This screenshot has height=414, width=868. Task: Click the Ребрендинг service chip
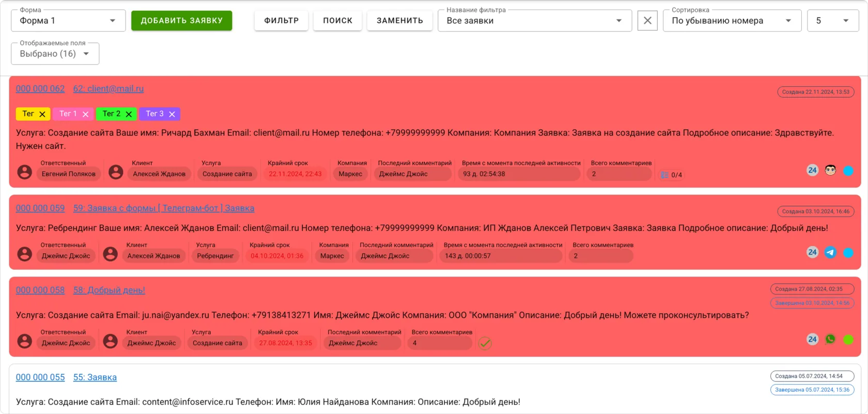click(x=215, y=256)
